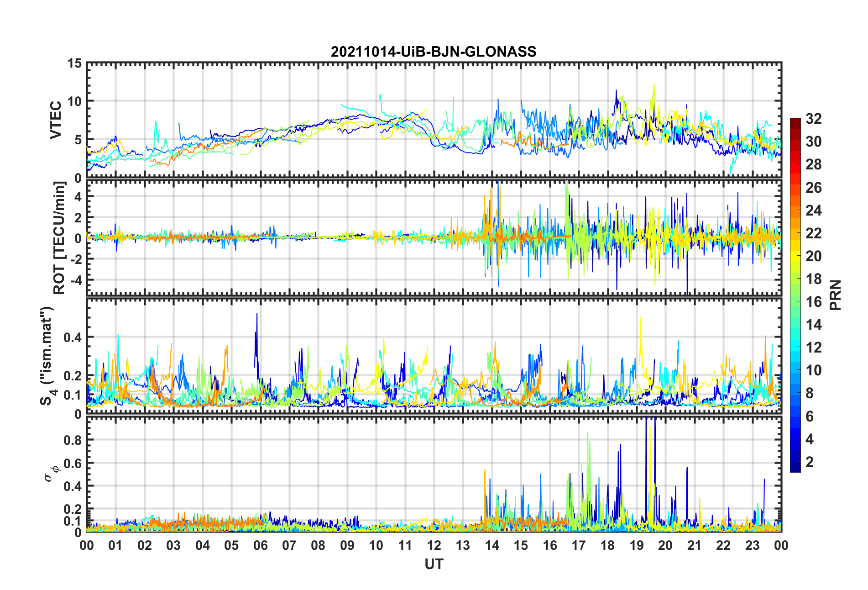Click the UT x-axis label
Image resolution: width=868 pixels, height=590 pixels.
coord(434,564)
